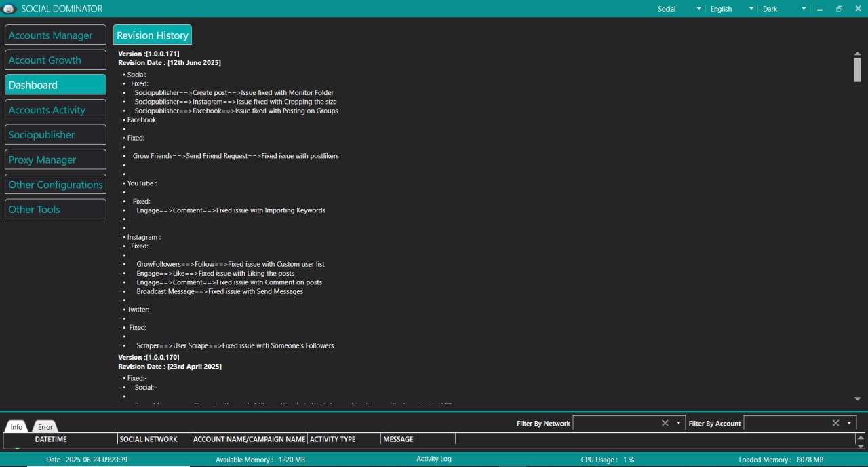Select the Info tab
The image size is (868, 467).
tap(16, 427)
